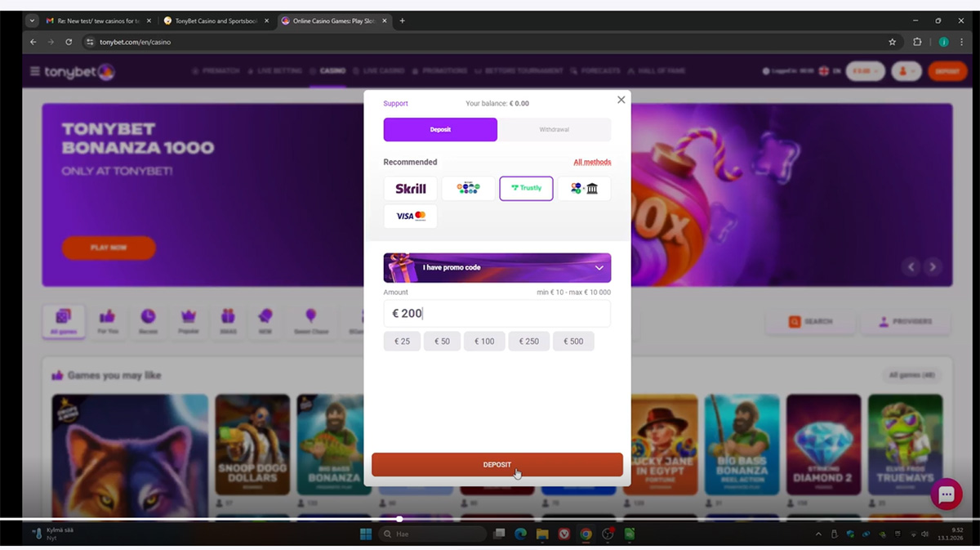Select the Deposit toggle
980x550 pixels.
click(440, 130)
